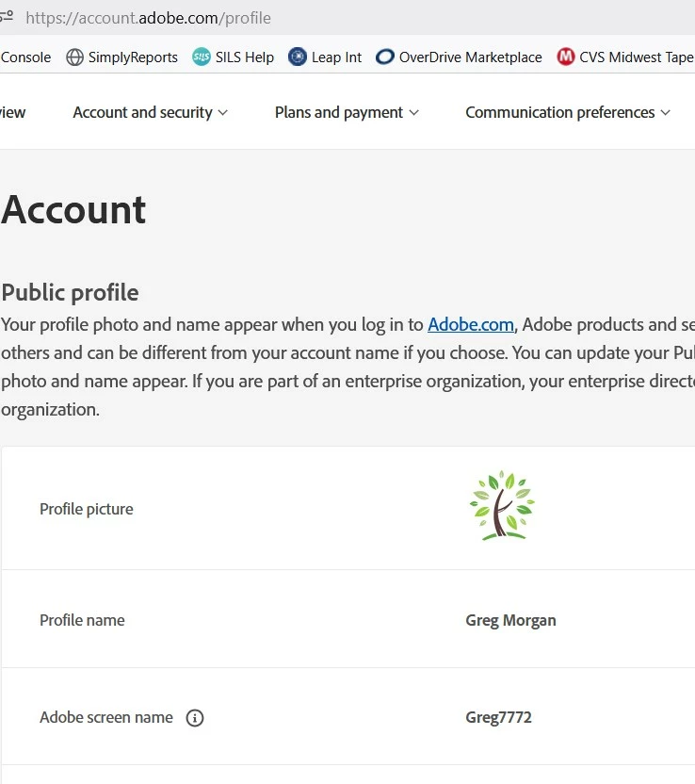Click the OverDrive Marketplace ring icon

point(385,57)
